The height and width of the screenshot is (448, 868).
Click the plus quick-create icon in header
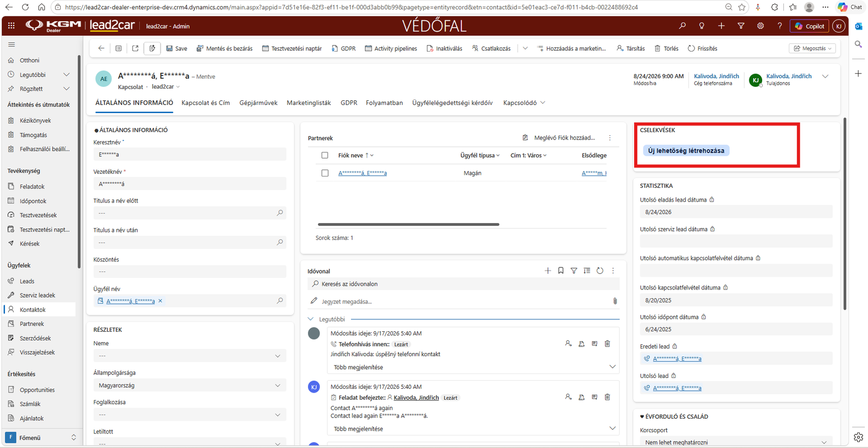click(721, 26)
